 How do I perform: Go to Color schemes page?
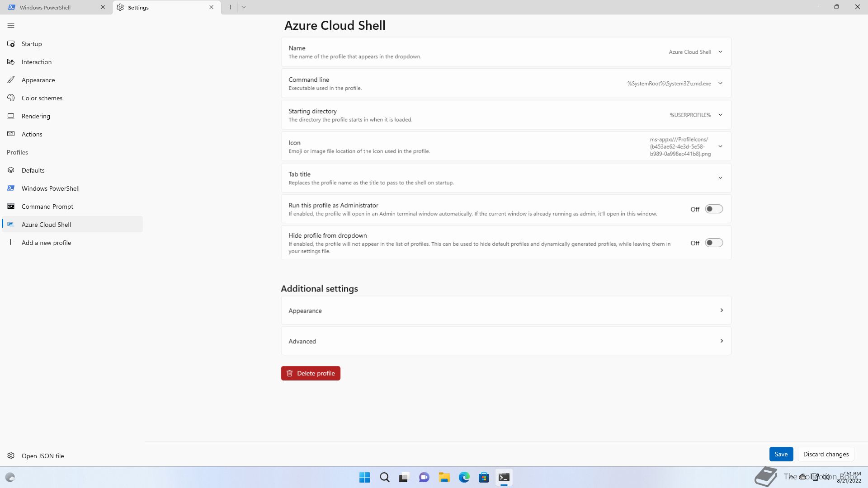coord(72,98)
